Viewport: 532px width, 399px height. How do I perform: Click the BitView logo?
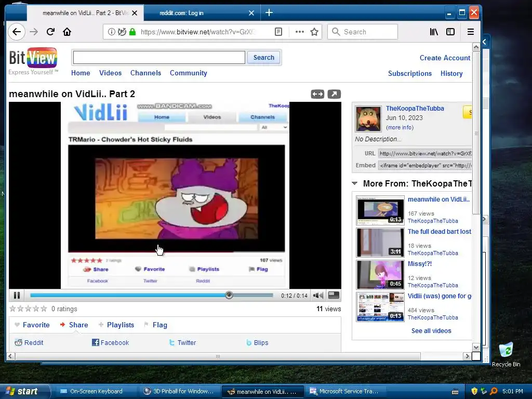(x=33, y=61)
